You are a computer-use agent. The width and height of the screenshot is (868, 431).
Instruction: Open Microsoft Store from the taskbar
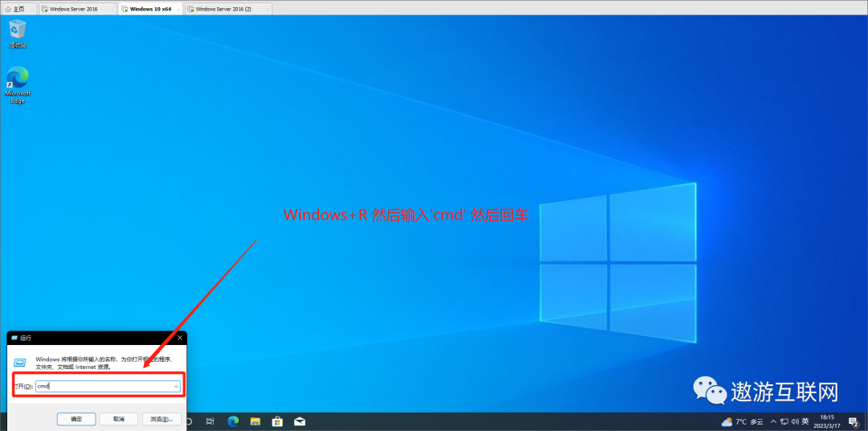[277, 421]
